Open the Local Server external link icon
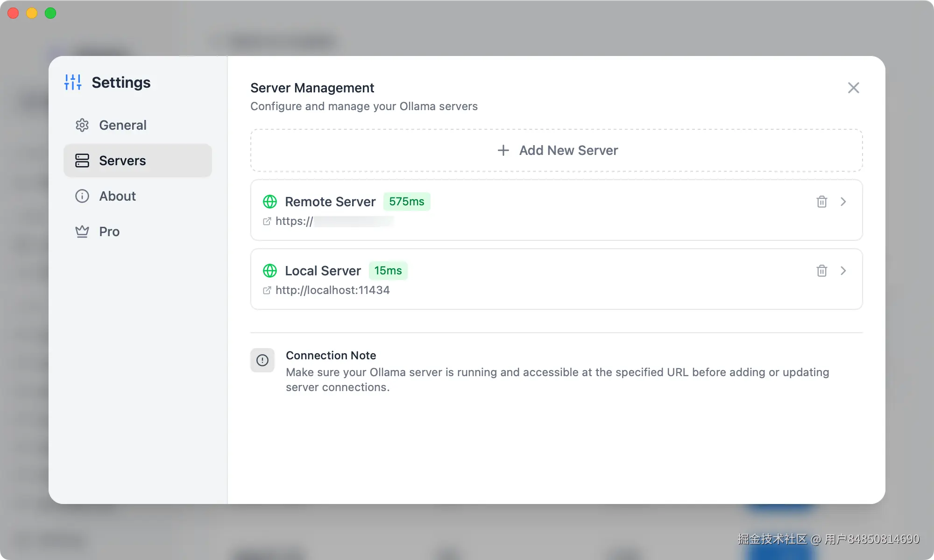Screen dimensions: 934x560 click(267, 290)
